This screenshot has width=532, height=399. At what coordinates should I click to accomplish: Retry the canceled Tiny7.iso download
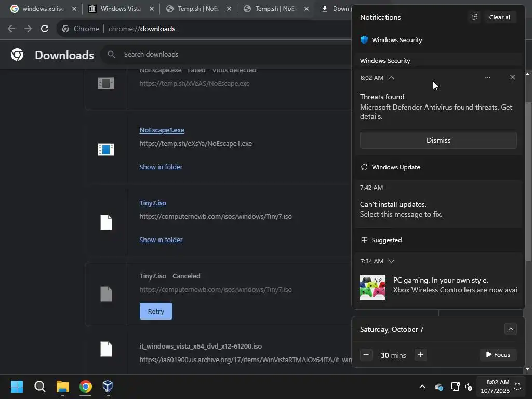(156, 311)
